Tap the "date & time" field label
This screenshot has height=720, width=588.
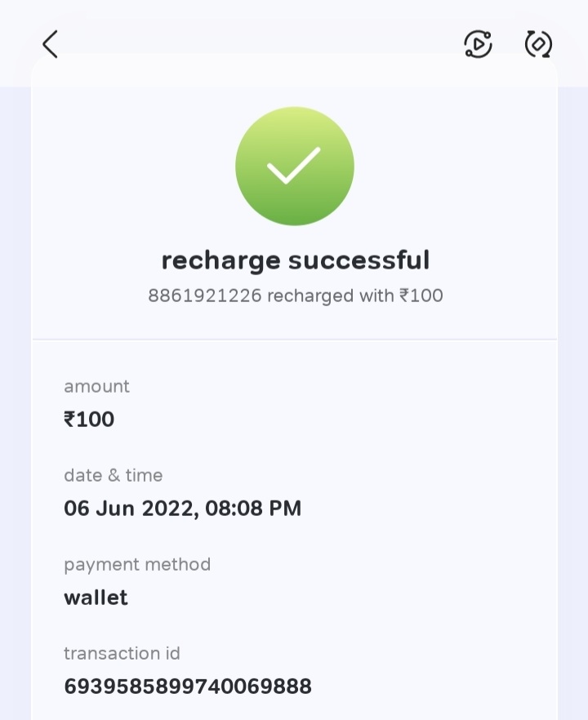tap(113, 475)
